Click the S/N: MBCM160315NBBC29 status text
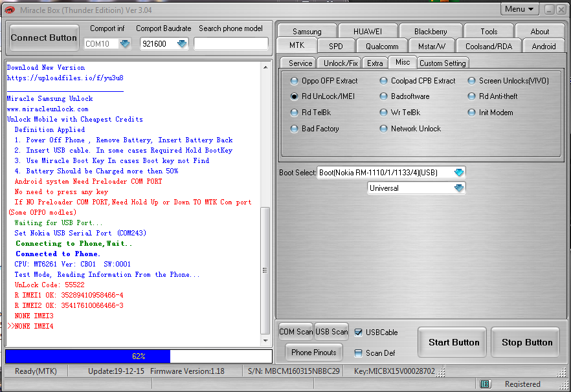The width and height of the screenshot is (571, 392). pyautogui.click(x=293, y=371)
